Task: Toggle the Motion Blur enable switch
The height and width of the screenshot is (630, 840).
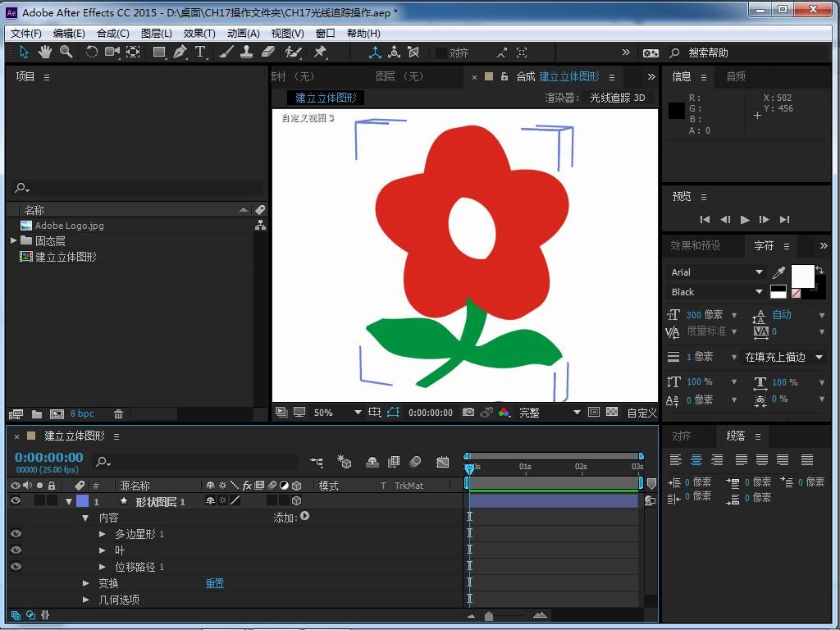Action: [x=415, y=461]
